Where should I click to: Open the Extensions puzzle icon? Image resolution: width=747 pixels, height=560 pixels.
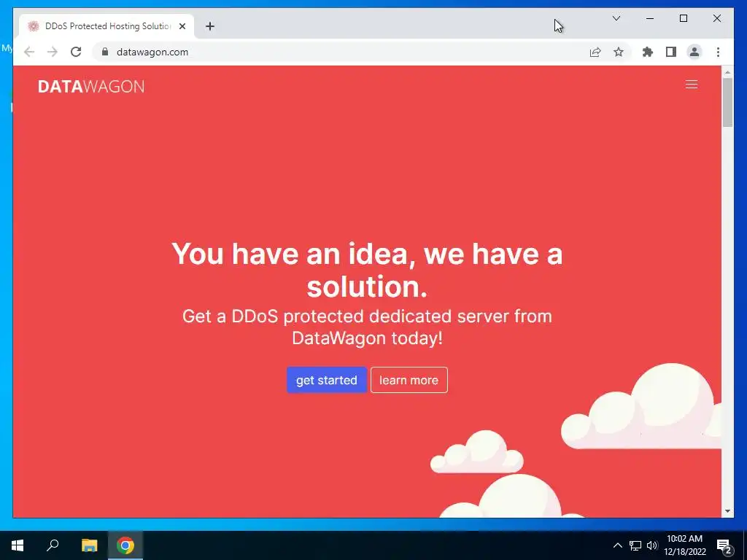pyautogui.click(x=648, y=52)
